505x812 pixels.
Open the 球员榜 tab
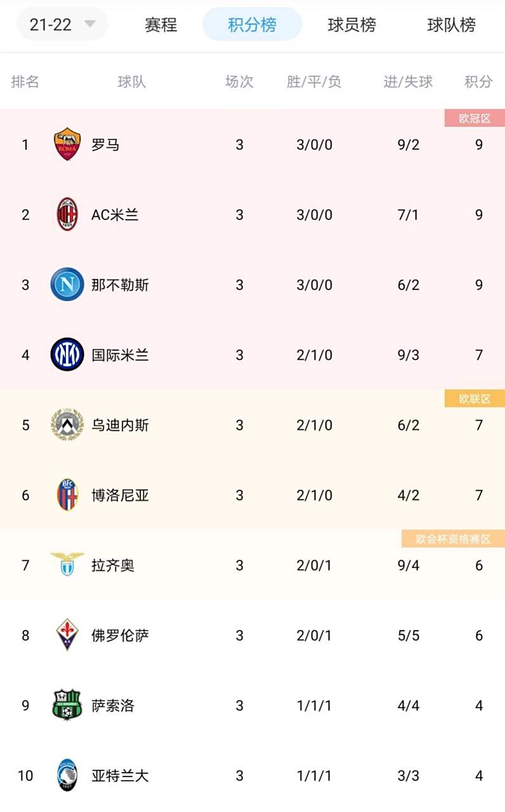pyautogui.click(x=351, y=25)
